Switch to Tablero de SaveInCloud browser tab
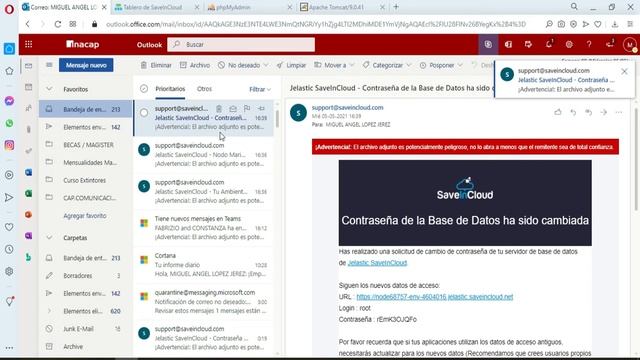Image resolution: width=640 pixels, height=360 pixels. (x=157, y=7)
